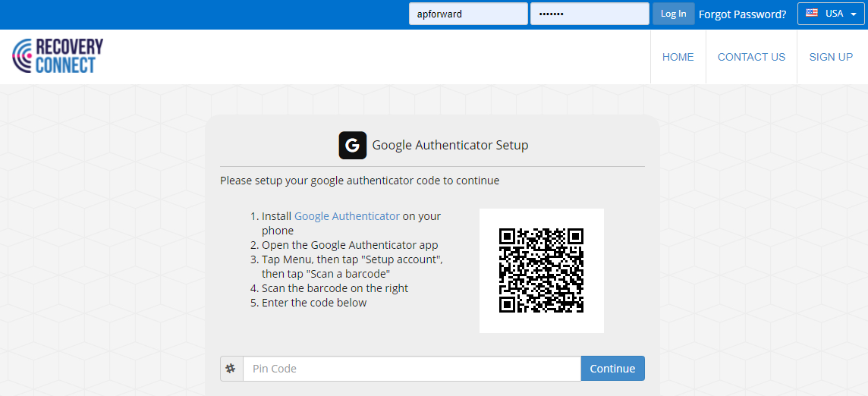Viewport: 868px width, 396px height.
Task: Focus the password field in header
Action: coord(590,14)
